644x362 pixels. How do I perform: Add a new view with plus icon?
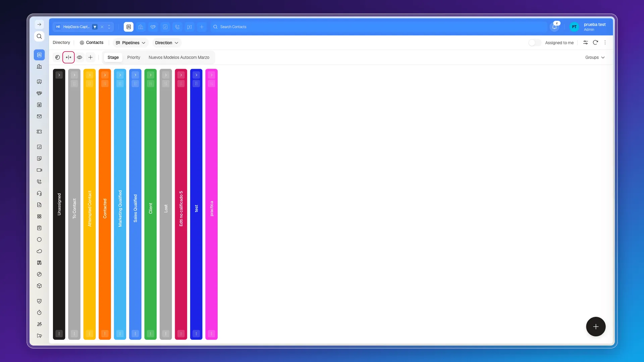90,57
